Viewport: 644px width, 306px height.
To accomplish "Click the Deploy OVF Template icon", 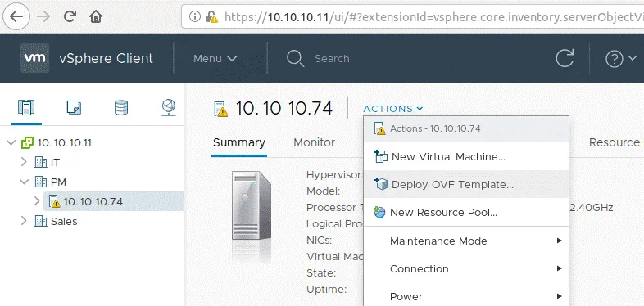I will coord(381,184).
